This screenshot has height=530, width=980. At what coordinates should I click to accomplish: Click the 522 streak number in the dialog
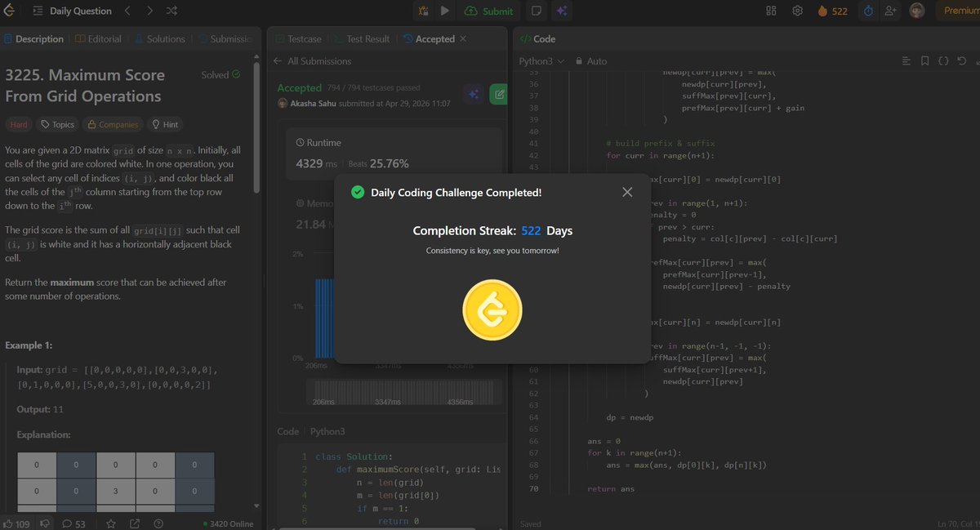[531, 231]
